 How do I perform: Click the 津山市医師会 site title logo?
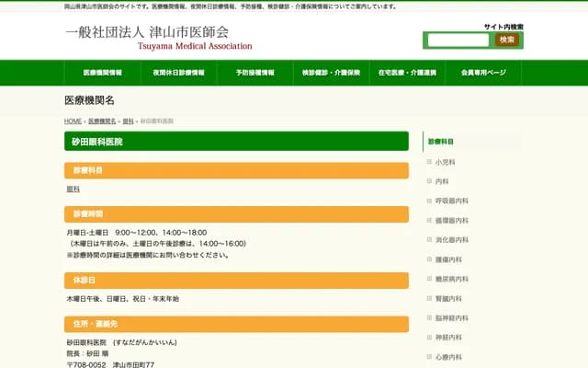(x=147, y=35)
